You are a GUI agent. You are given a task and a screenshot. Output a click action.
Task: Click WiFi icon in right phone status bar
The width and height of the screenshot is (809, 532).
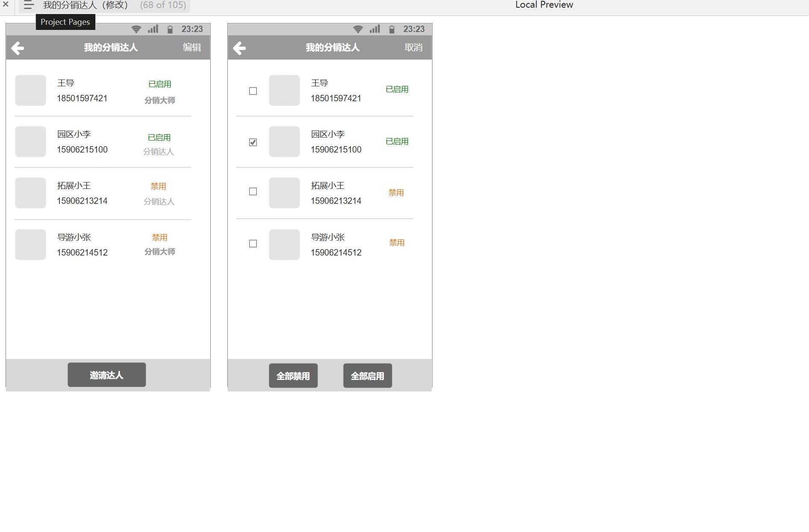(x=358, y=29)
